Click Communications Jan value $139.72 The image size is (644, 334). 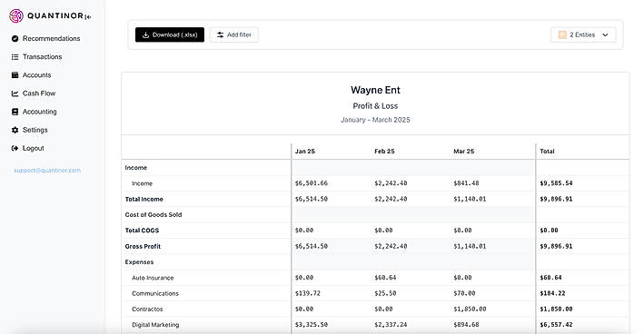(x=308, y=293)
